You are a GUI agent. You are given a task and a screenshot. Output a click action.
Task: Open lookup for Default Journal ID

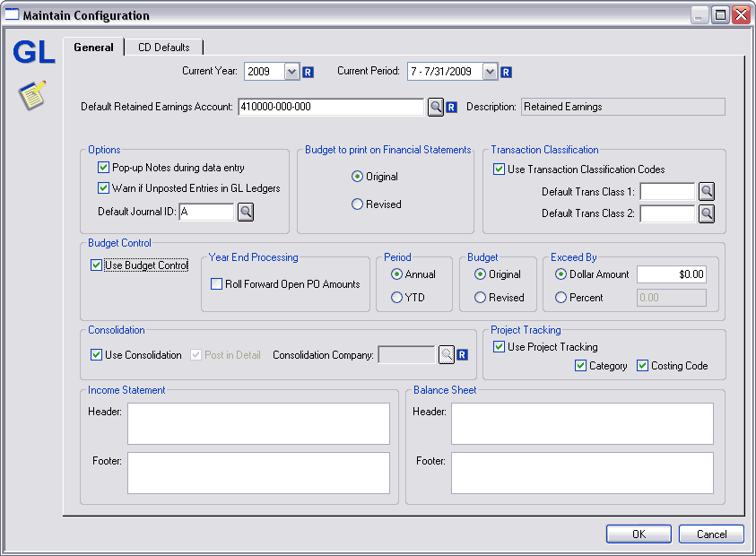pyautogui.click(x=246, y=212)
